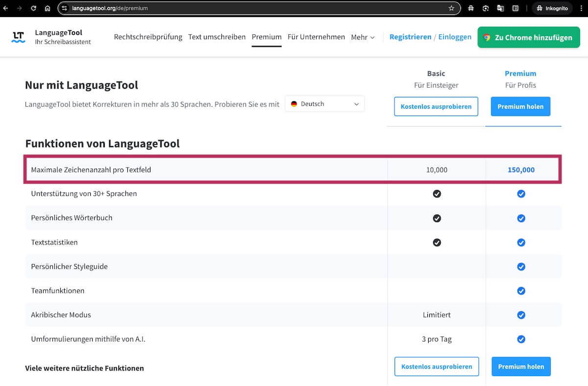Click the bottom Kostenlos ausprobieren button
588x386 pixels.
pos(437,366)
